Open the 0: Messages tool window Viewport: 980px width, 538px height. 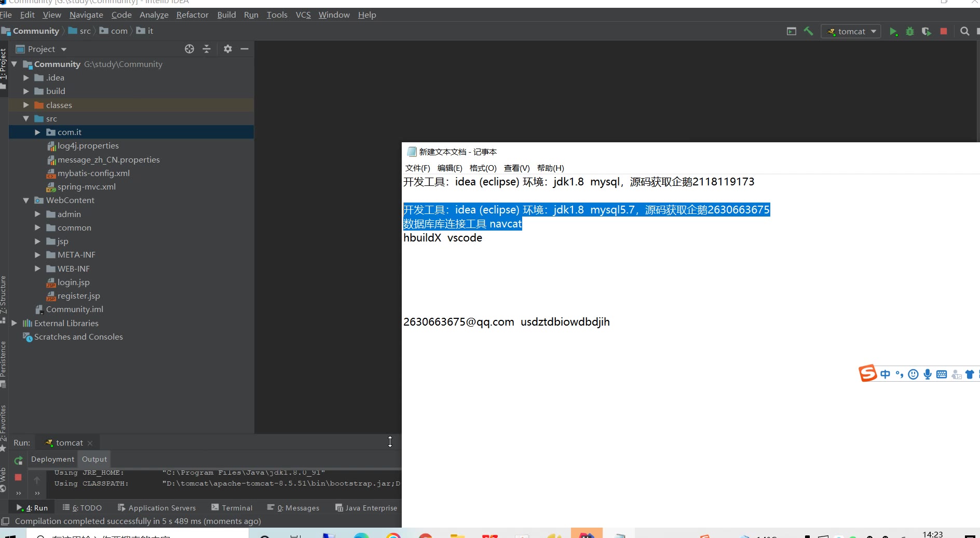pyautogui.click(x=293, y=508)
